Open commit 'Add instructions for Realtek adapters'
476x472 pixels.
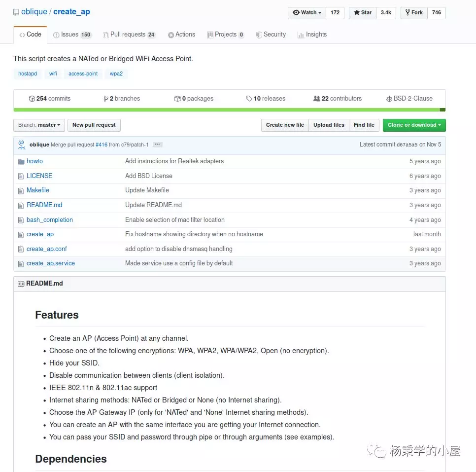(x=174, y=161)
